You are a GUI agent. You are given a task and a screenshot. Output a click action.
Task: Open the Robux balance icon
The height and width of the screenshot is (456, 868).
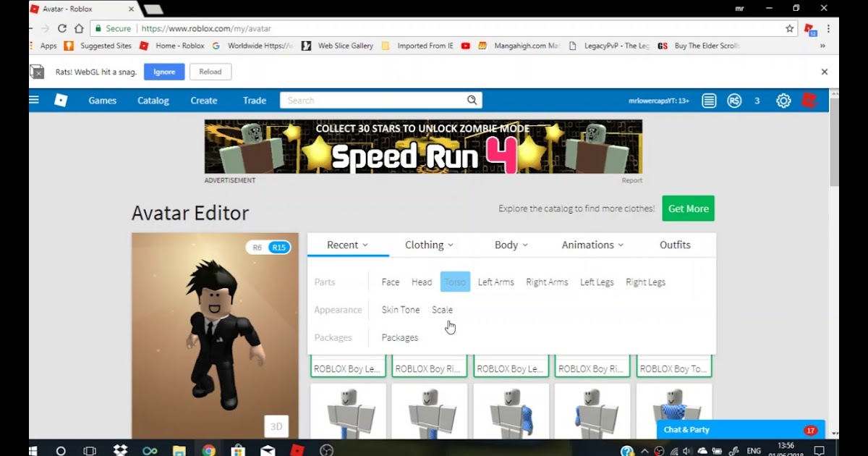click(x=734, y=101)
